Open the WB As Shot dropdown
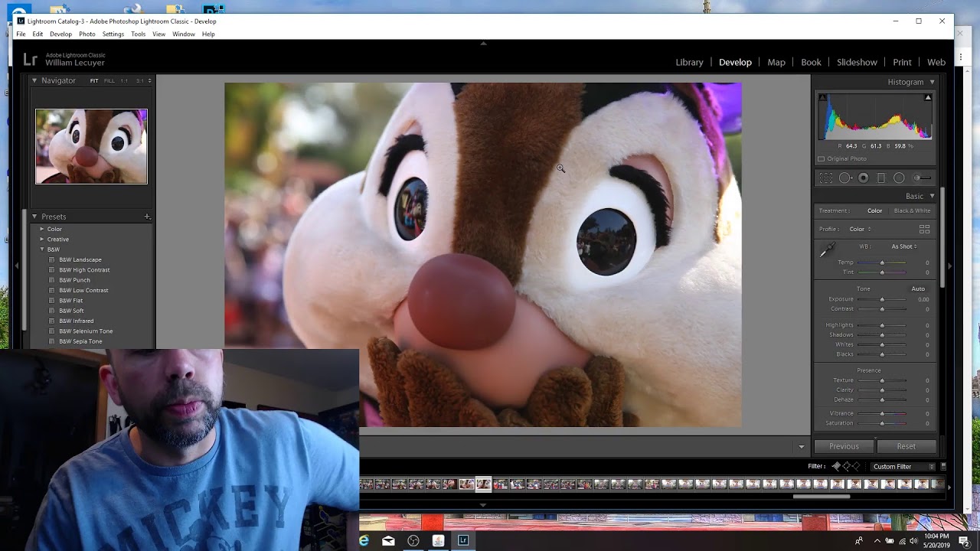This screenshot has height=551, width=980. pos(904,246)
